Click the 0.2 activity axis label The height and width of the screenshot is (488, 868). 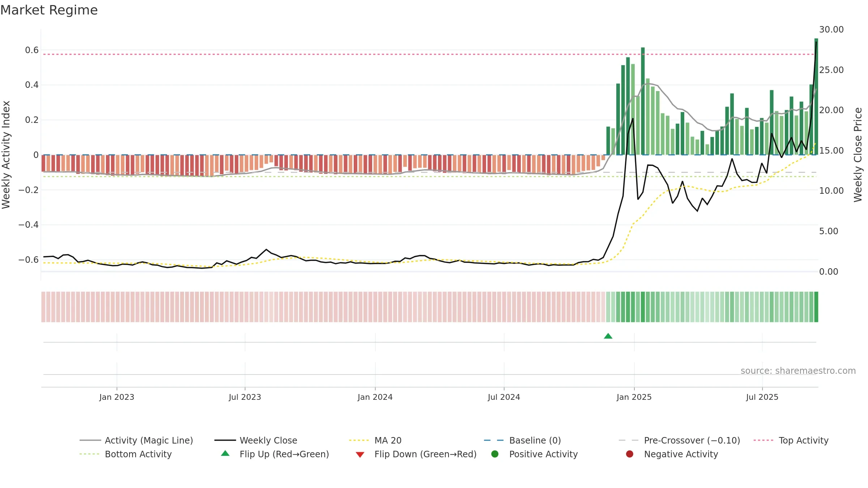(x=32, y=120)
